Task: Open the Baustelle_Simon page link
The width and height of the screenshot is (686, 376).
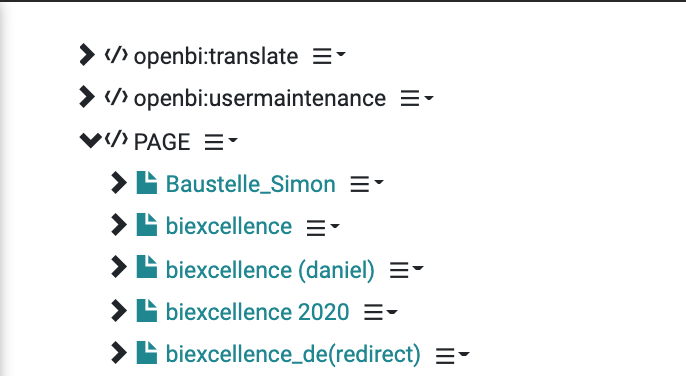Action: tap(251, 184)
